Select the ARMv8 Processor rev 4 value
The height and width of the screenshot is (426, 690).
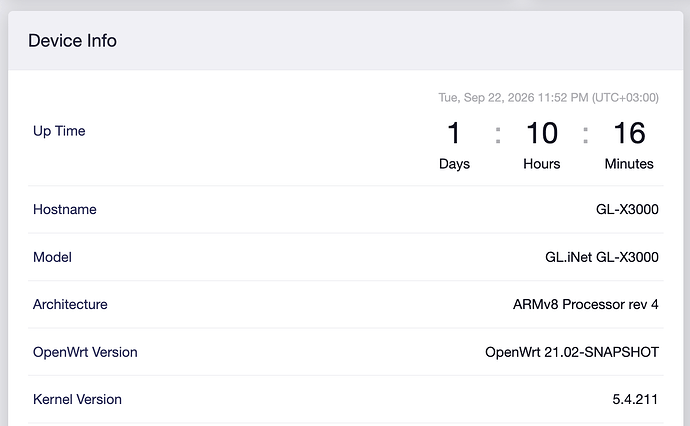585,304
